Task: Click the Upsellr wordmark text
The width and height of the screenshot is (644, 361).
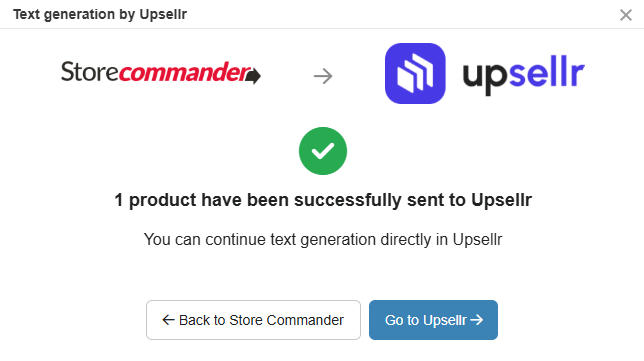Action: (524, 75)
